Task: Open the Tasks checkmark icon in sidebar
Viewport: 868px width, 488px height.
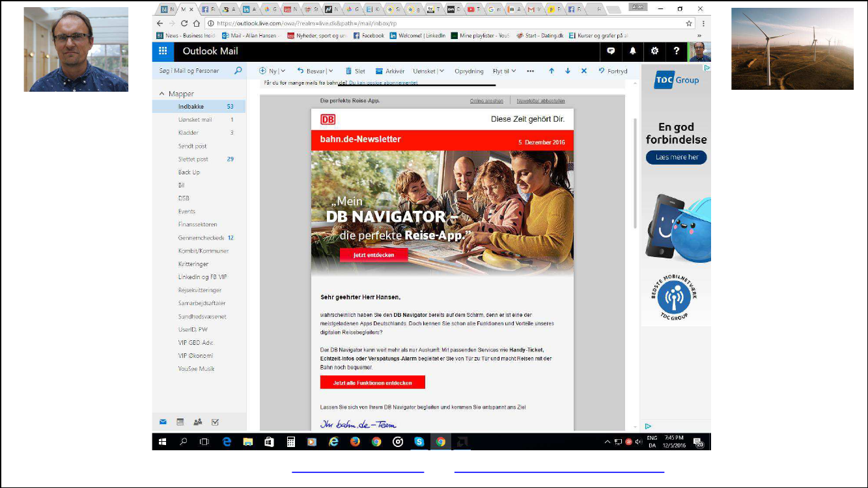Action: pyautogui.click(x=215, y=422)
